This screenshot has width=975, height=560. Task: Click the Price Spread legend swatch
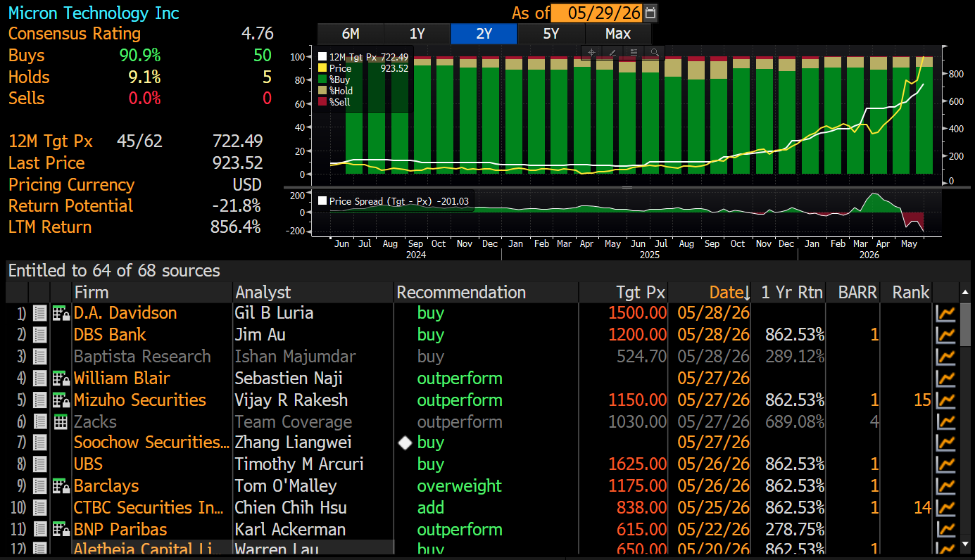[x=322, y=201]
